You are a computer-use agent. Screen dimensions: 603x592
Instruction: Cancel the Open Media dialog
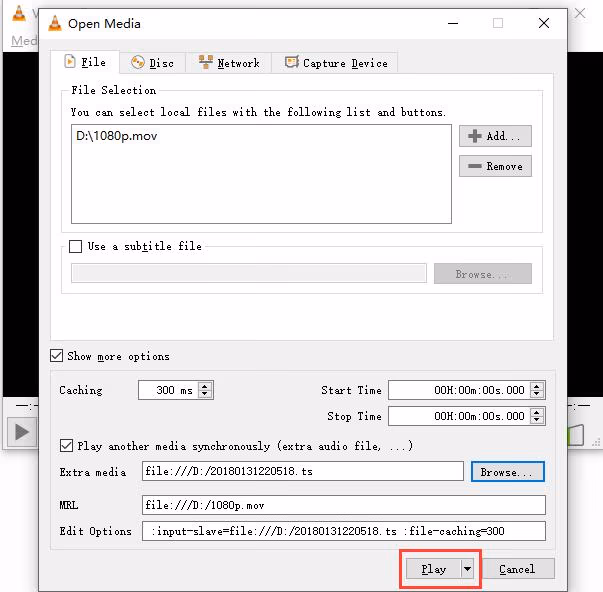tap(517, 569)
